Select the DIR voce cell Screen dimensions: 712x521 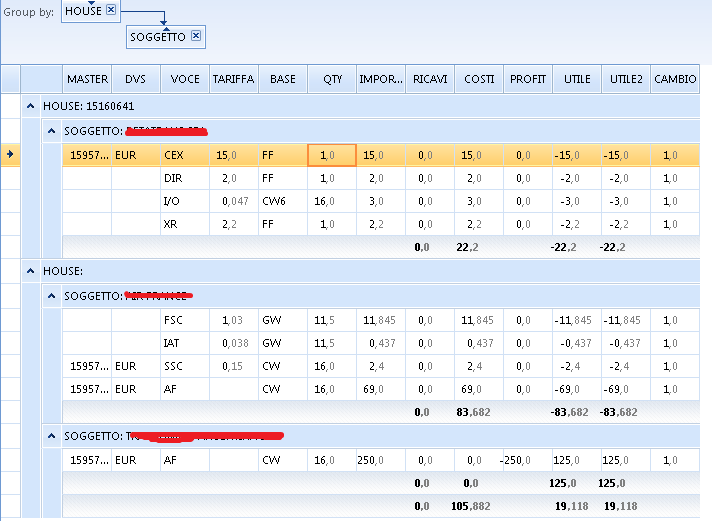point(185,179)
